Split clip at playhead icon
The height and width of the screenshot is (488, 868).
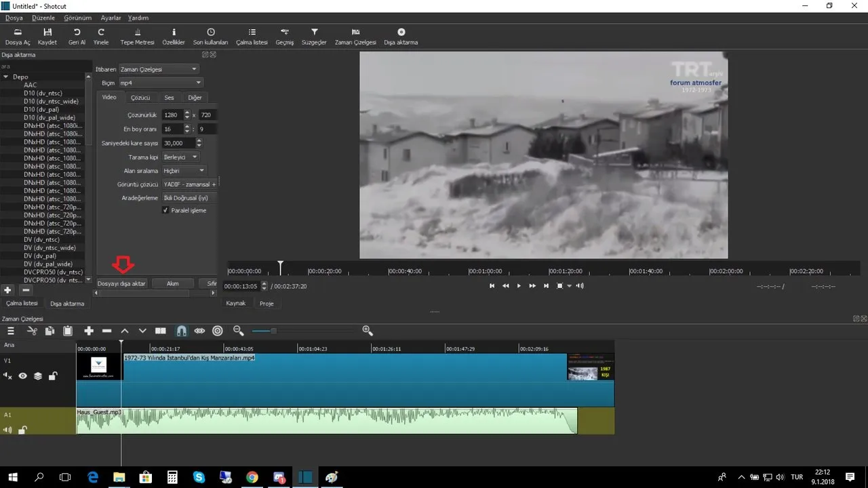pos(161,331)
